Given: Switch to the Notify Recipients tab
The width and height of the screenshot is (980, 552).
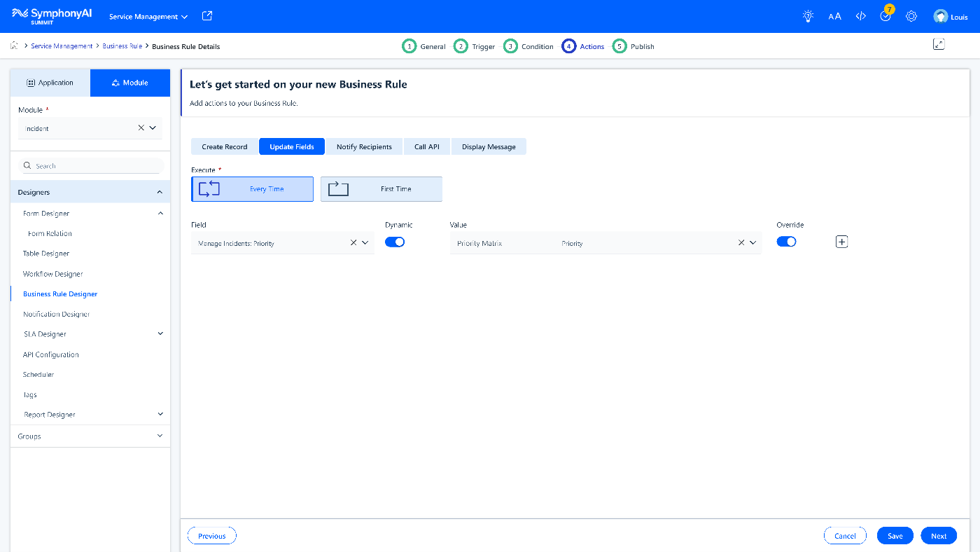Looking at the screenshot, I should coord(364,146).
